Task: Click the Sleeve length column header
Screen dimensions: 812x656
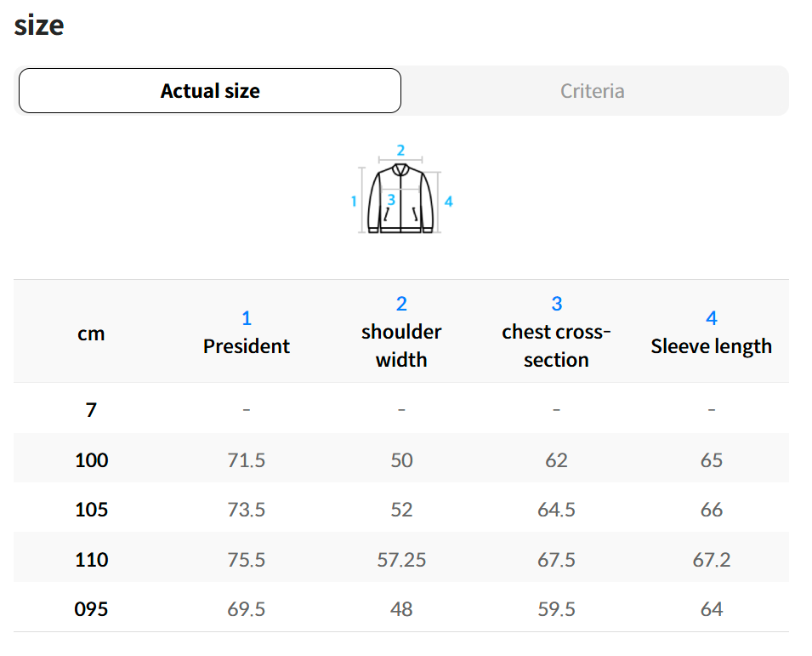Action: [x=711, y=346]
